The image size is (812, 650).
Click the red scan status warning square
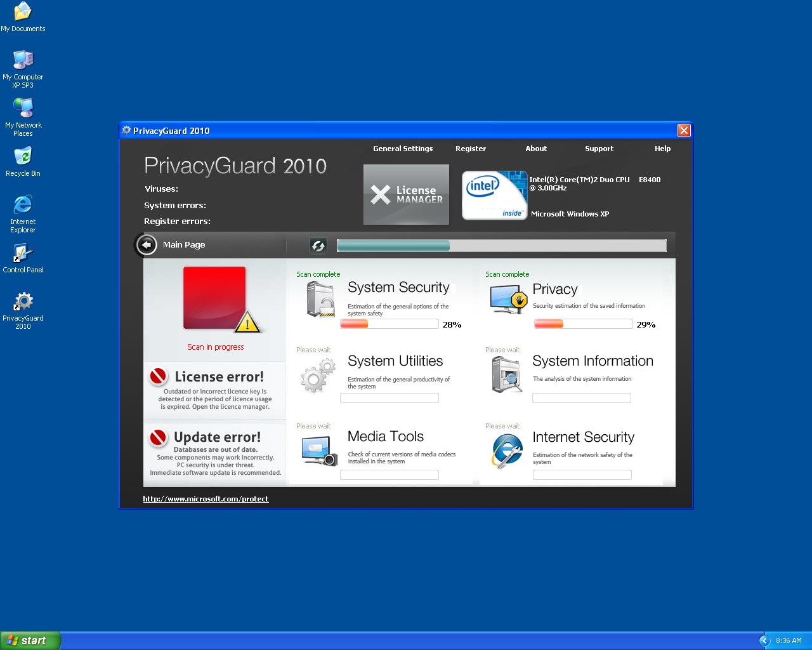click(215, 298)
